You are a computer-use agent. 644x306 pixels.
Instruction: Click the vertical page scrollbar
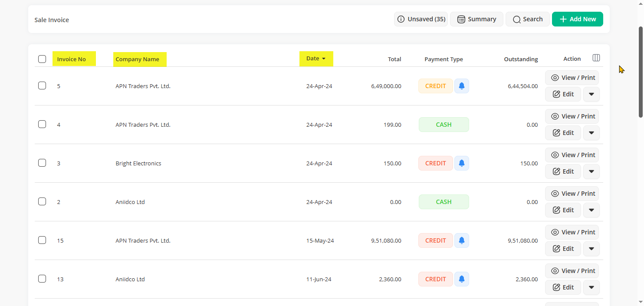tap(641, 72)
